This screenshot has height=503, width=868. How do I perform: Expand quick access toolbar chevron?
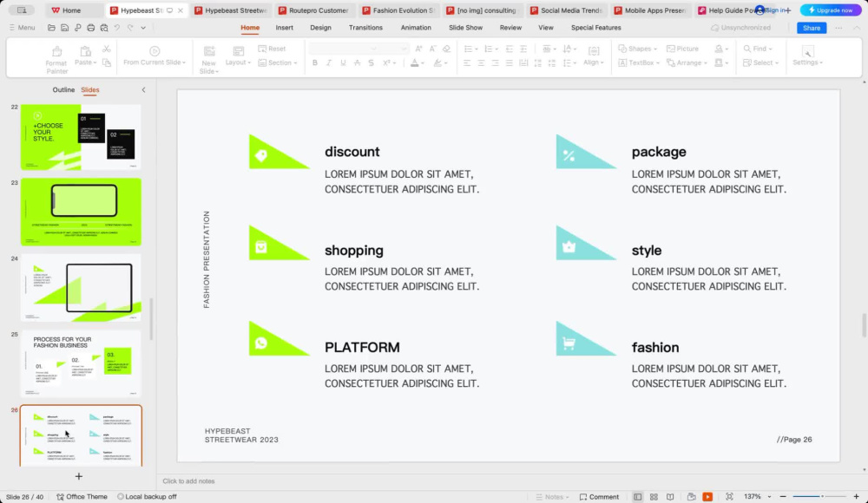click(x=143, y=28)
